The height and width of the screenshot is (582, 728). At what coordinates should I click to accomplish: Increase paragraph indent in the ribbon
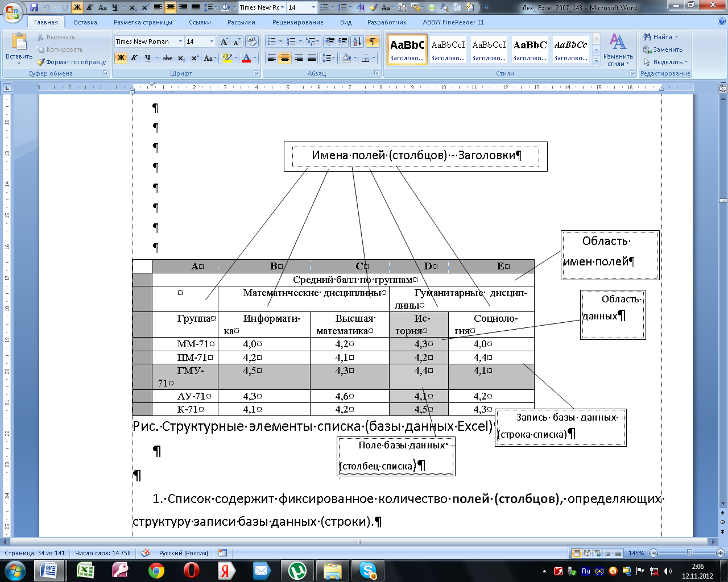(x=342, y=41)
